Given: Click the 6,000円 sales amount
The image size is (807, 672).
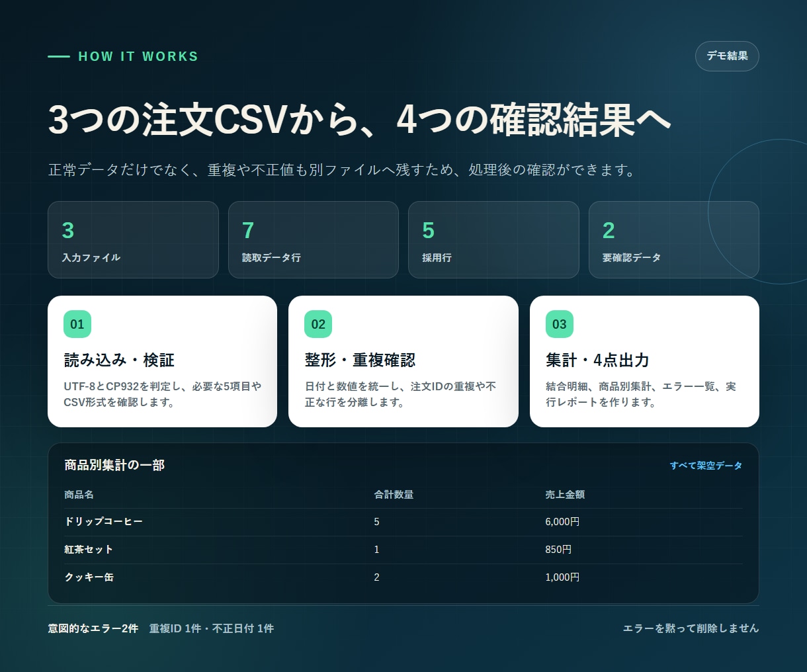Looking at the screenshot, I should (562, 522).
